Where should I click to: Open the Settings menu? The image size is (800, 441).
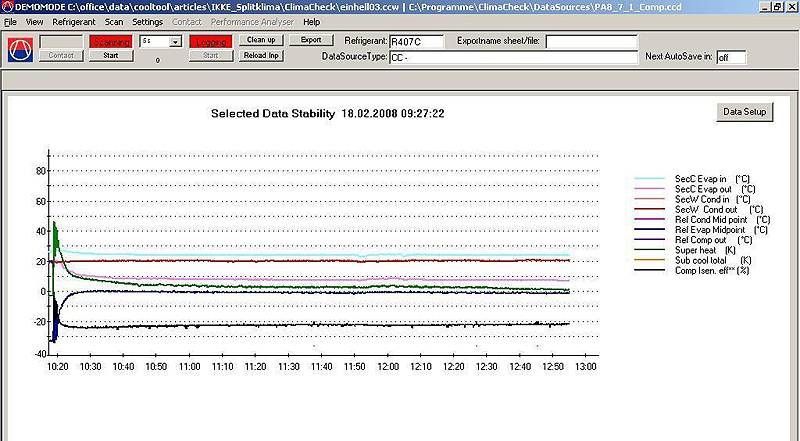point(147,21)
